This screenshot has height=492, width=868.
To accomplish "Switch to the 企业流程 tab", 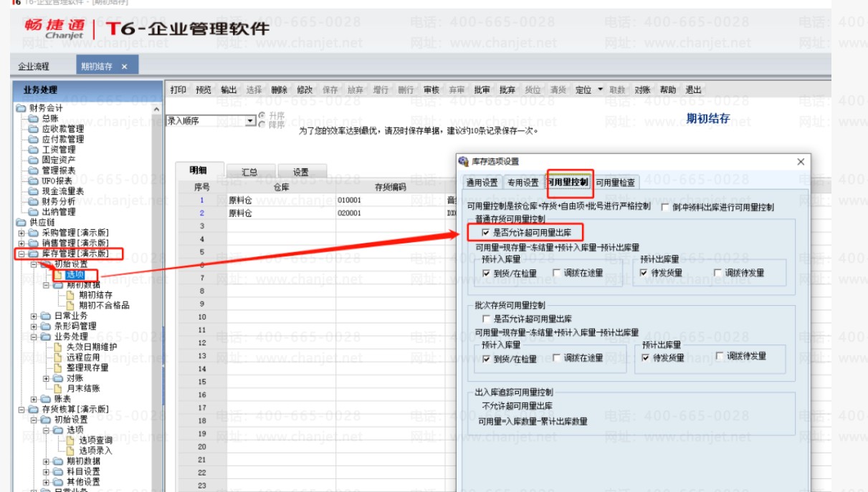I will coord(34,67).
